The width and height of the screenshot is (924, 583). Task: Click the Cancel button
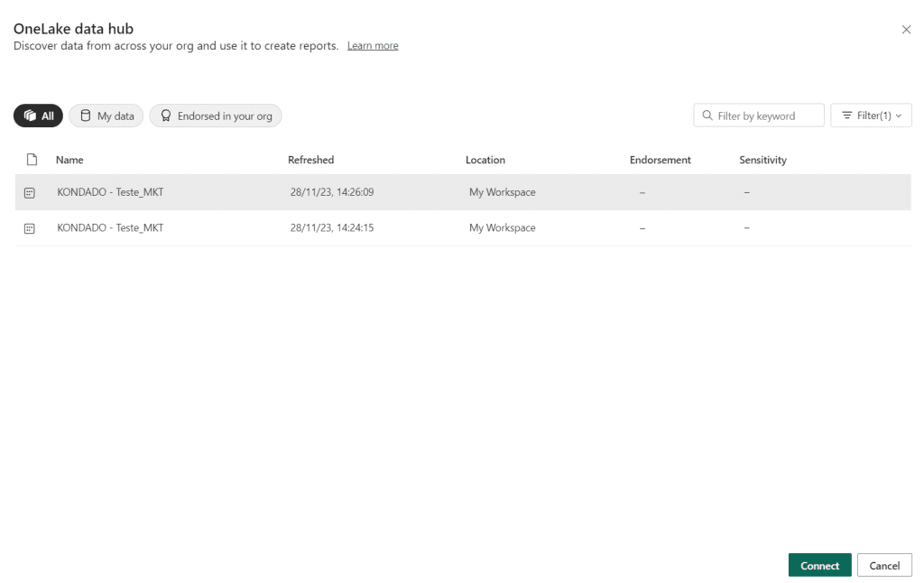(x=883, y=565)
